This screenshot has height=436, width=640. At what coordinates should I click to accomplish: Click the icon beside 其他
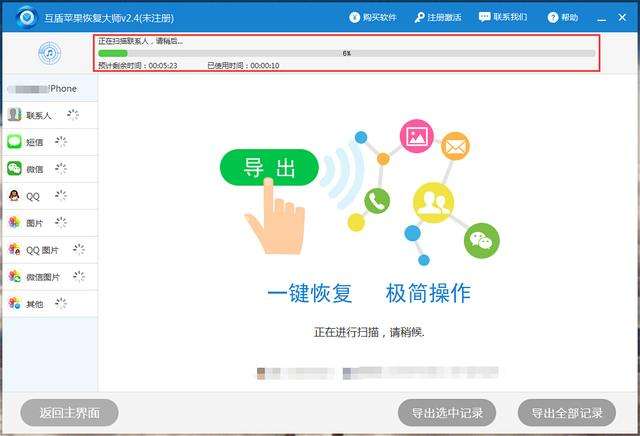[x=14, y=303]
